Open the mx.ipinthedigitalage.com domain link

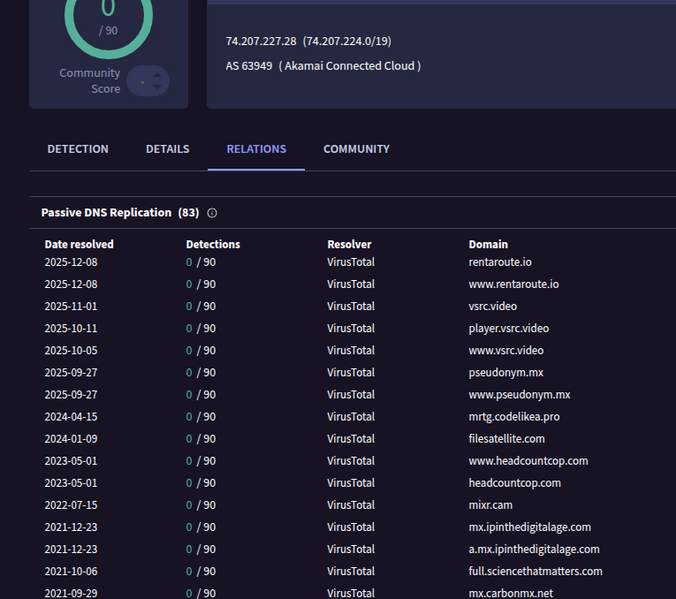tap(530, 527)
